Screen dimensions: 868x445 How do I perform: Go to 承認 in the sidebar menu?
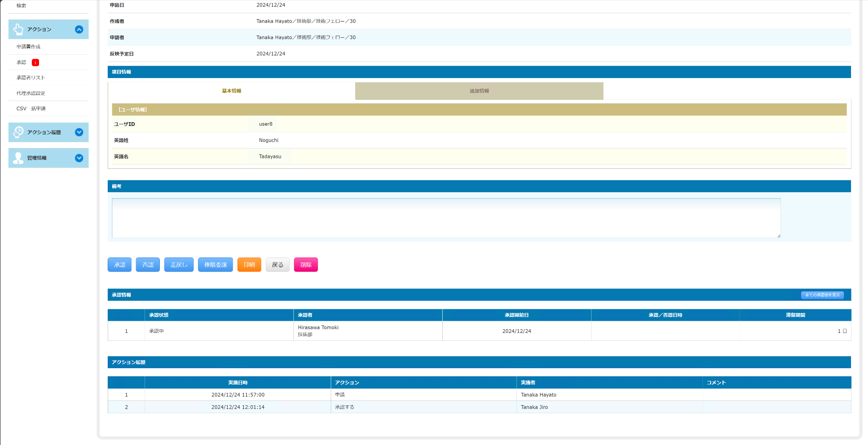point(21,62)
